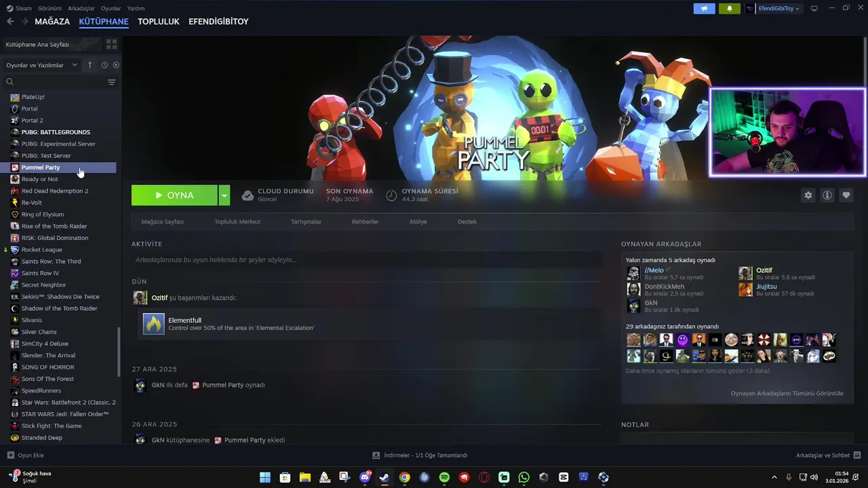Show hidden system tray icons chevron
Screen dimensions: 868x488
pos(774,477)
